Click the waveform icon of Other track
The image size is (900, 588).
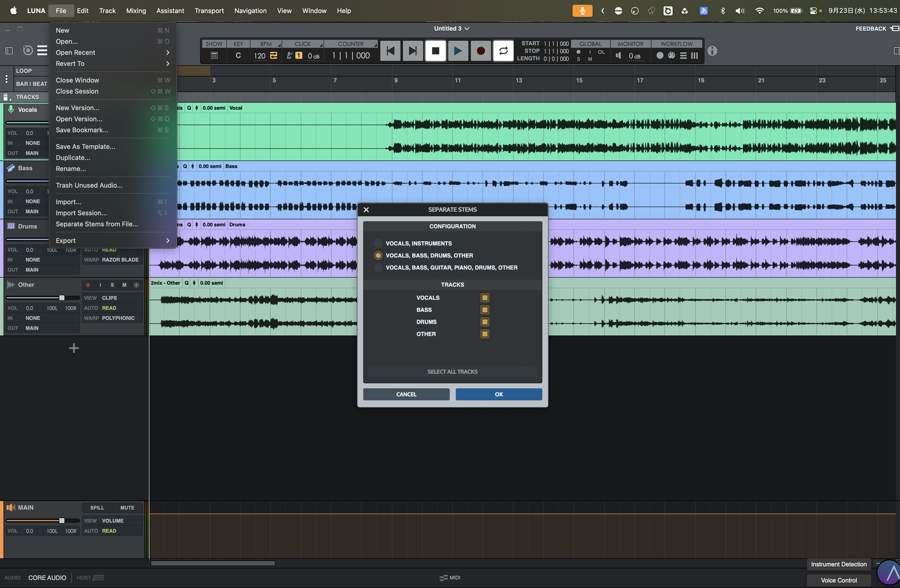click(11, 285)
